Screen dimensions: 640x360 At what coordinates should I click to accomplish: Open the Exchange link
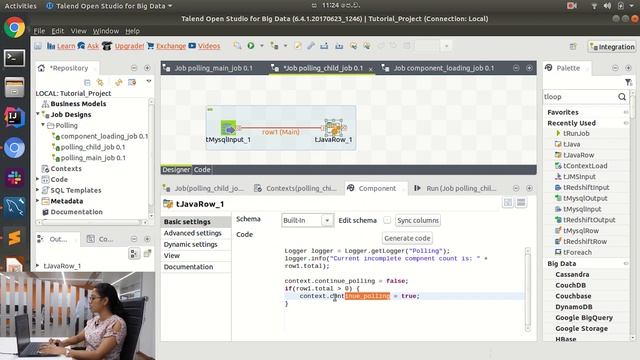click(171, 46)
